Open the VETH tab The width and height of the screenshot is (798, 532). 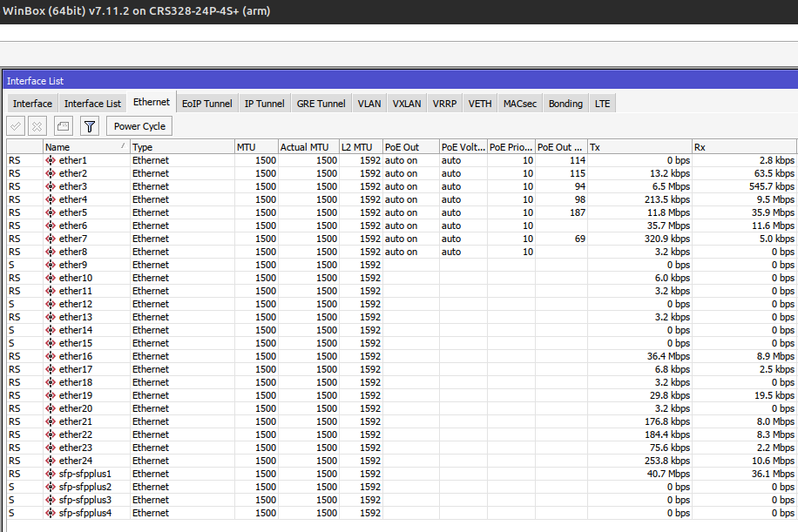pos(480,104)
